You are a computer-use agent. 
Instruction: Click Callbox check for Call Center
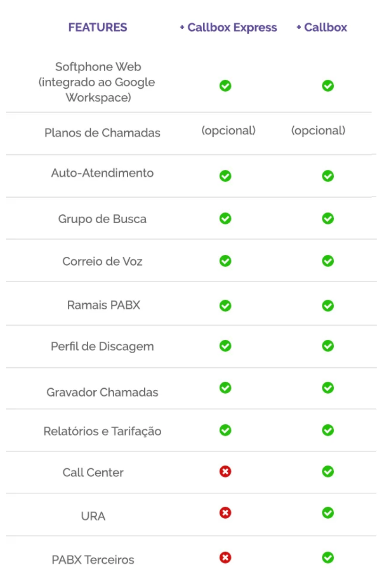click(x=328, y=471)
